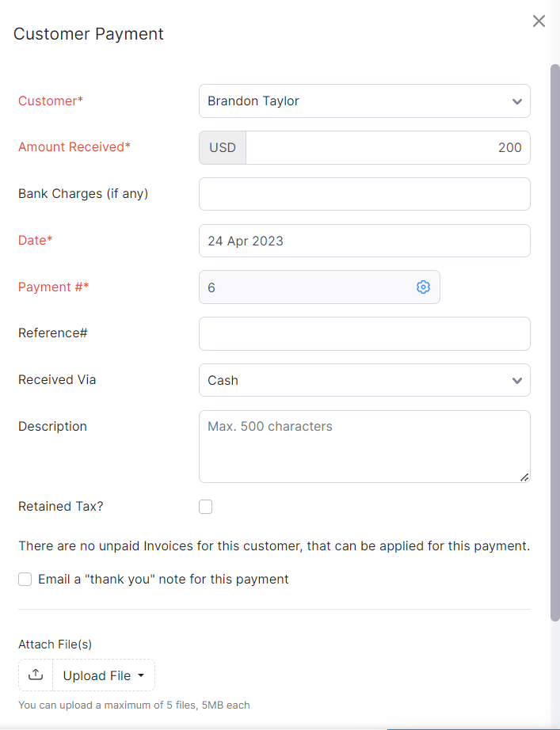Check the Retained Tax checkbox
The image size is (560, 730).
205,506
